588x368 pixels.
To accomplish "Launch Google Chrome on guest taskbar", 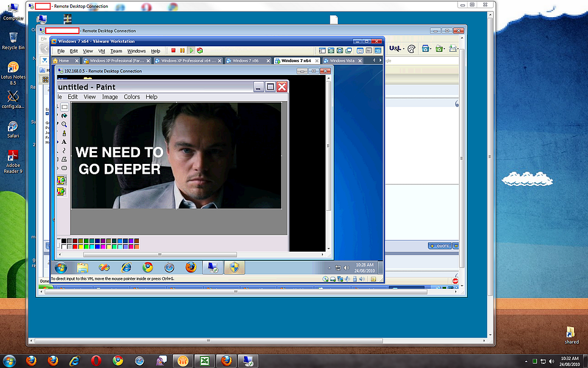I will (148, 267).
